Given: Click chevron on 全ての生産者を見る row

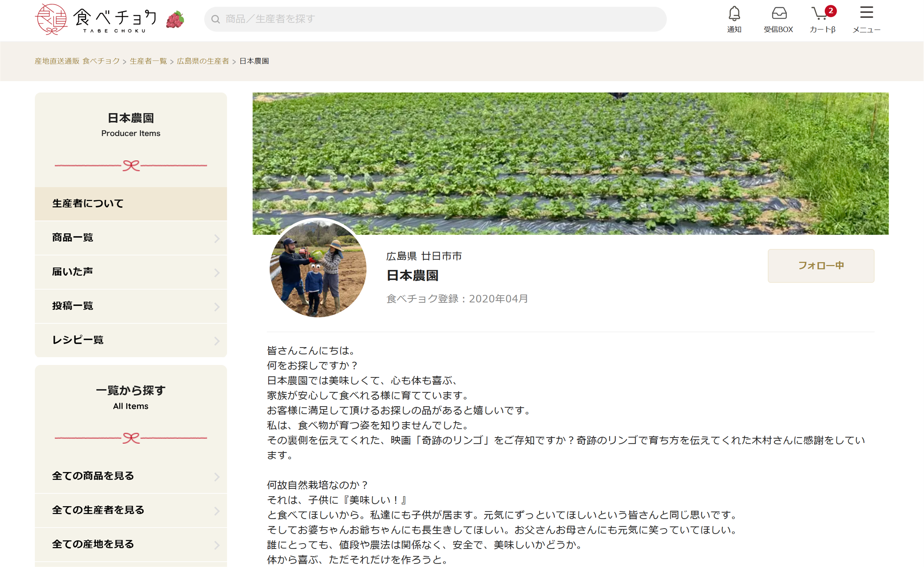Looking at the screenshot, I should point(217,511).
